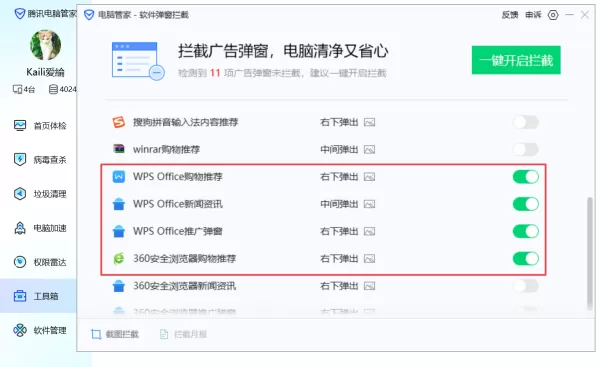Enable 360安全浏览器新闻资讯 interception switch

point(526,286)
